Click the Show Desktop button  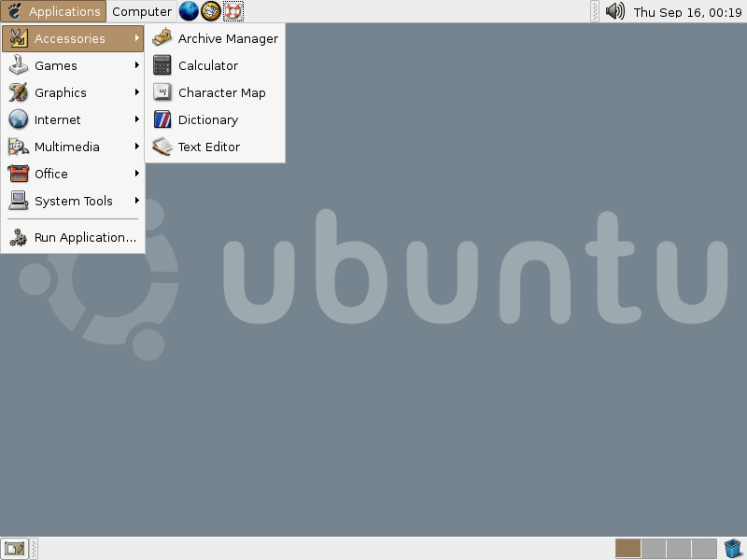[x=14, y=549]
